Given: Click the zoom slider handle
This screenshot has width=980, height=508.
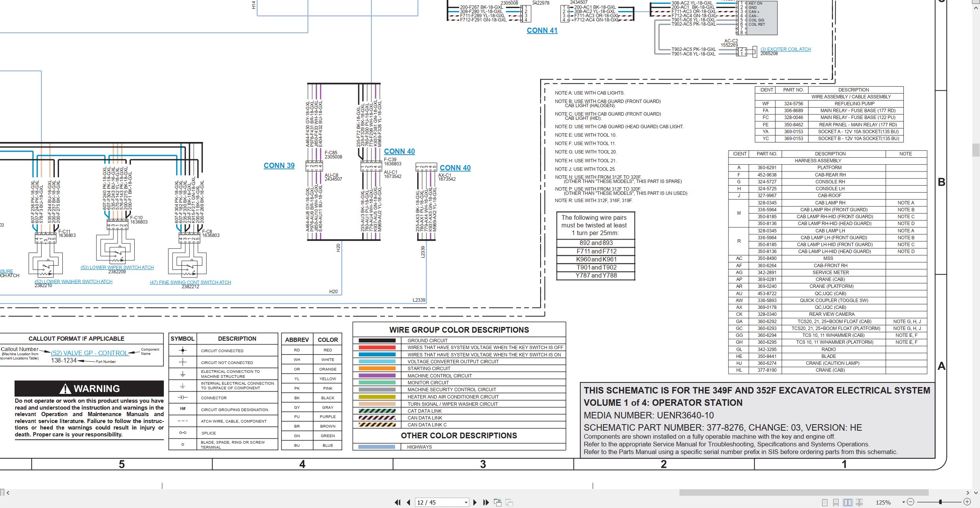Looking at the screenshot, I should point(940,502).
